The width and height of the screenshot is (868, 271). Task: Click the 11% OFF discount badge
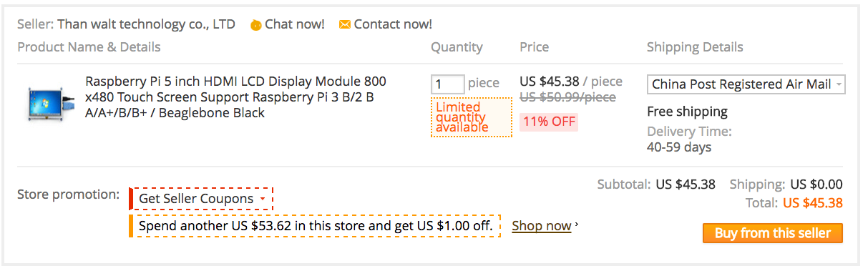[549, 121]
